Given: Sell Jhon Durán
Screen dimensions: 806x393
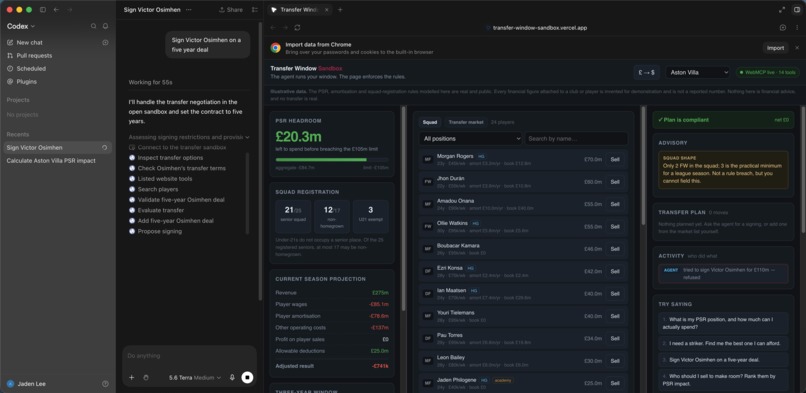Looking at the screenshot, I should 615,182.
